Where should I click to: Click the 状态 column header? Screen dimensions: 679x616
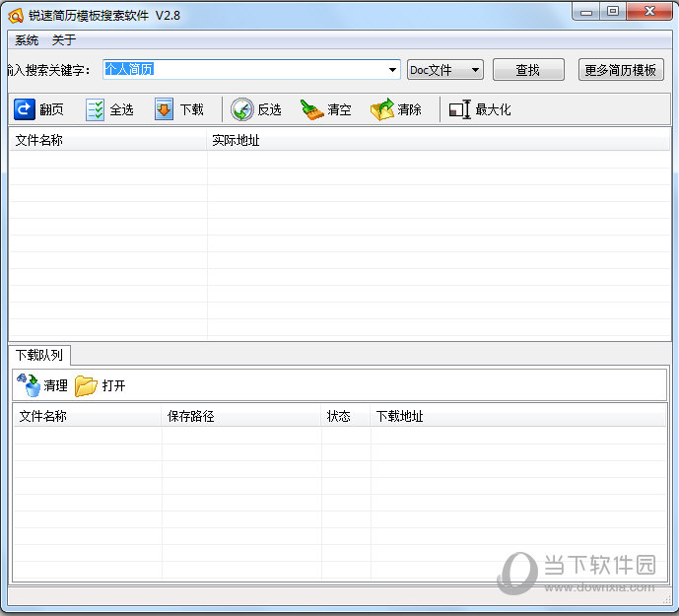pyautogui.click(x=346, y=416)
